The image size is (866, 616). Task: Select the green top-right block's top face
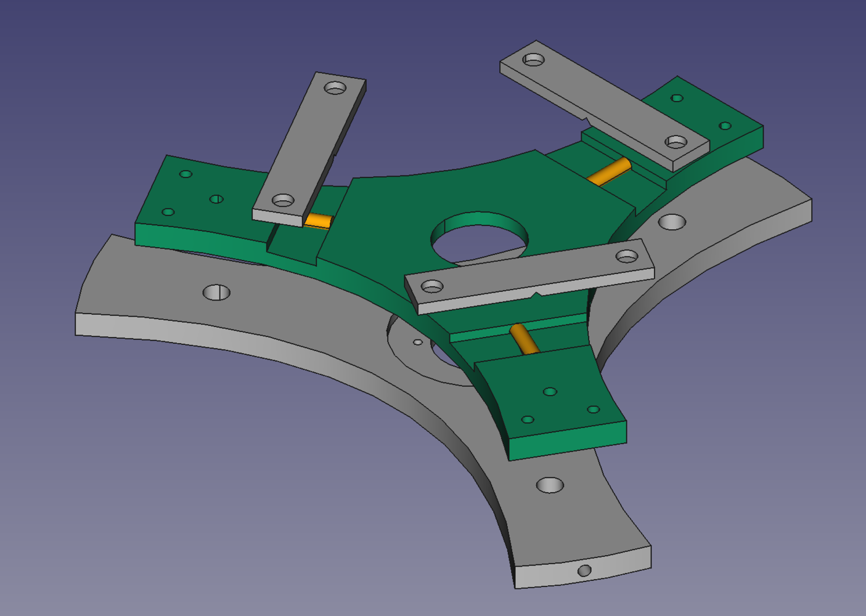click(703, 114)
